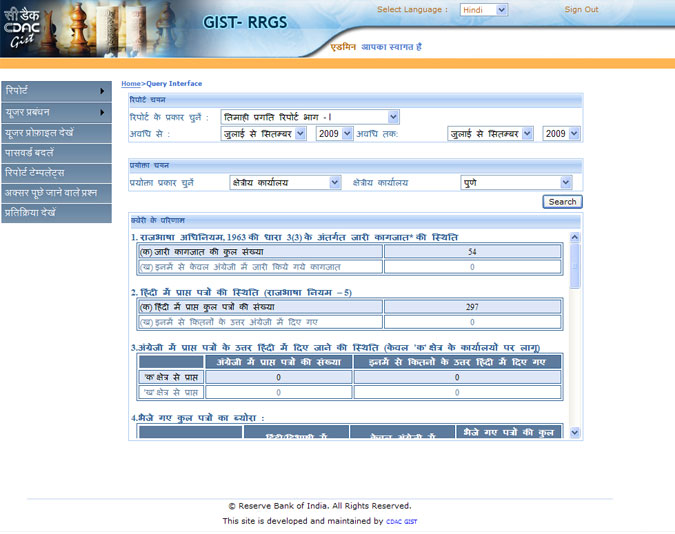Expand the रिपोर्ट sidebar submenu arrow
Image resolution: width=675 pixels, height=534 pixels.
tap(102, 91)
